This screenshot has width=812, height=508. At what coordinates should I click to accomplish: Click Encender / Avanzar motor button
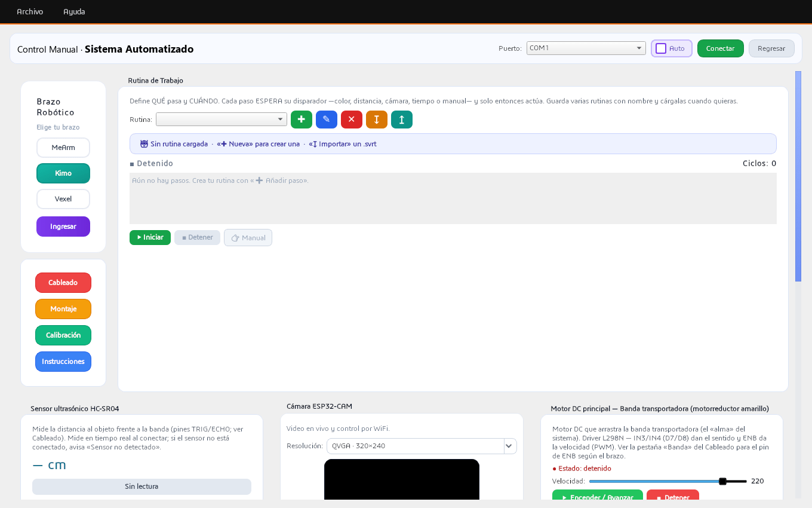pos(598,496)
